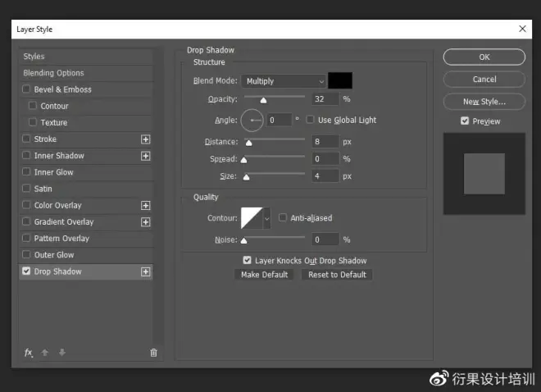Click the Noise slider handle
541x392 pixels.
244,240
